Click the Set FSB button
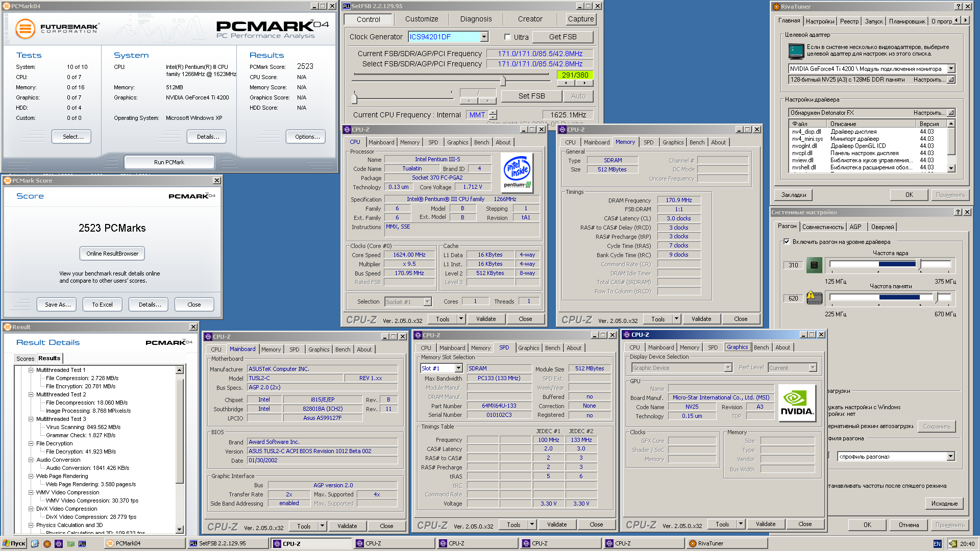This screenshot has height=551, width=980. [x=531, y=96]
